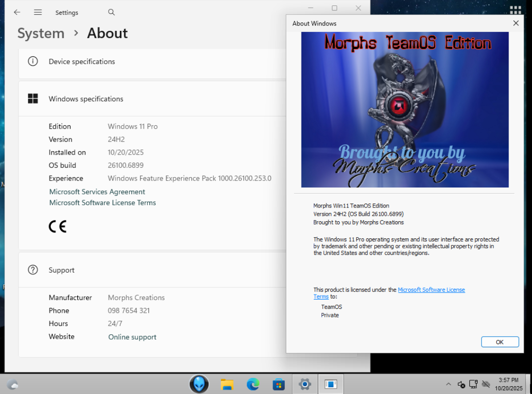532x394 pixels.
Task: Click the TeamOS licensee name
Action: [331, 307]
